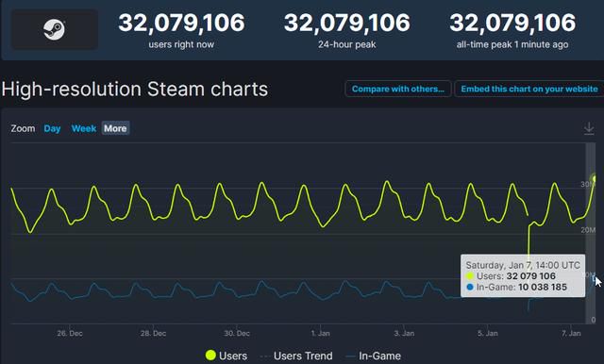The height and width of the screenshot is (364, 604).
Task: Select the Week zoom option
Action: pyautogui.click(x=84, y=128)
